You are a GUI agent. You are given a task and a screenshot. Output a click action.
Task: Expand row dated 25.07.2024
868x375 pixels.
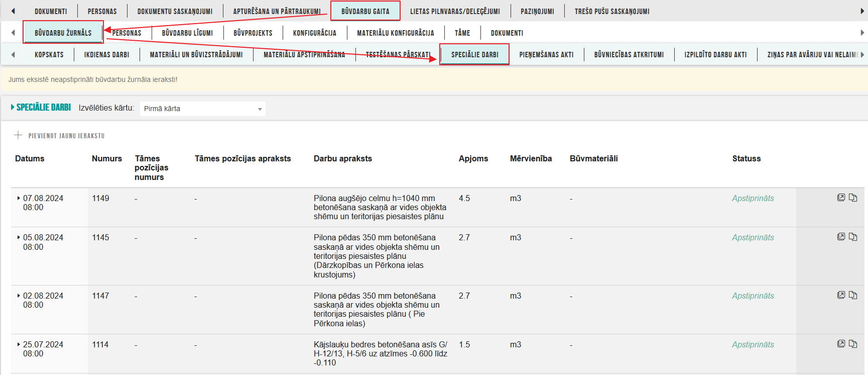[x=19, y=344]
